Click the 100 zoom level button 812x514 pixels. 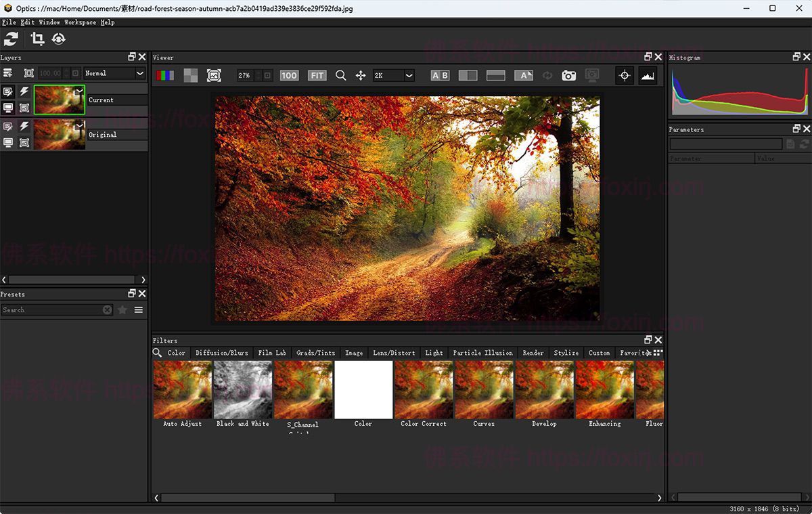(289, 75)
